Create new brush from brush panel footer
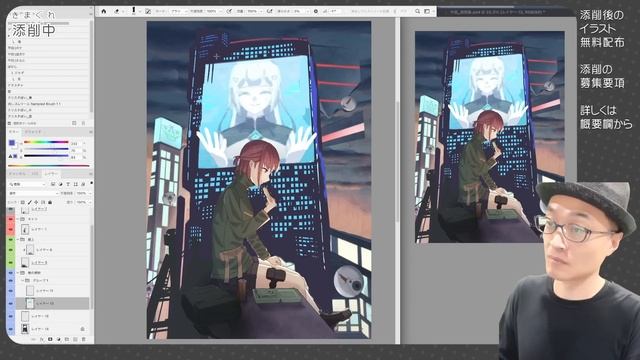This screenshot has height=360, width=640. coord(74,123)
